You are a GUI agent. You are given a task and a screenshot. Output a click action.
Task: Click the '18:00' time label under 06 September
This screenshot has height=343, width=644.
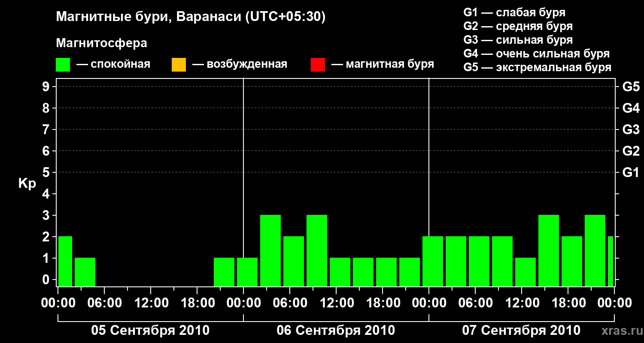(383, 303)
